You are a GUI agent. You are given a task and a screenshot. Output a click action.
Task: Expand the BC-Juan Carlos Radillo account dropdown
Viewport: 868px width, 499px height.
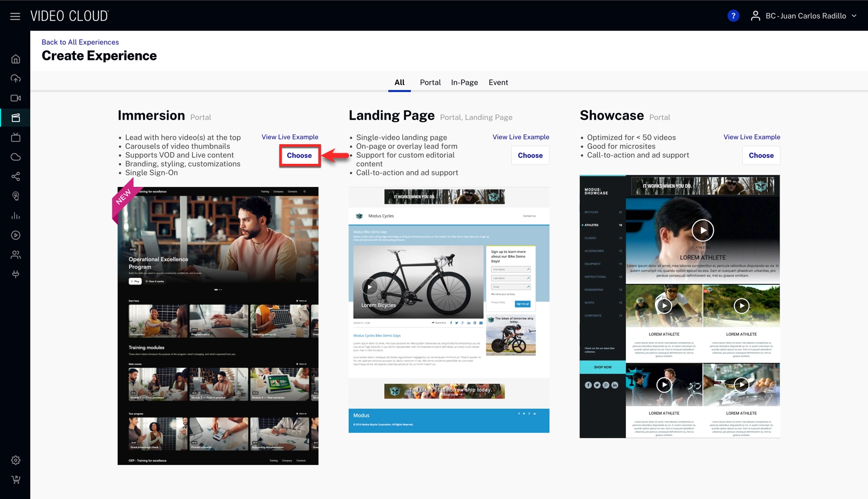coord(805,16)
